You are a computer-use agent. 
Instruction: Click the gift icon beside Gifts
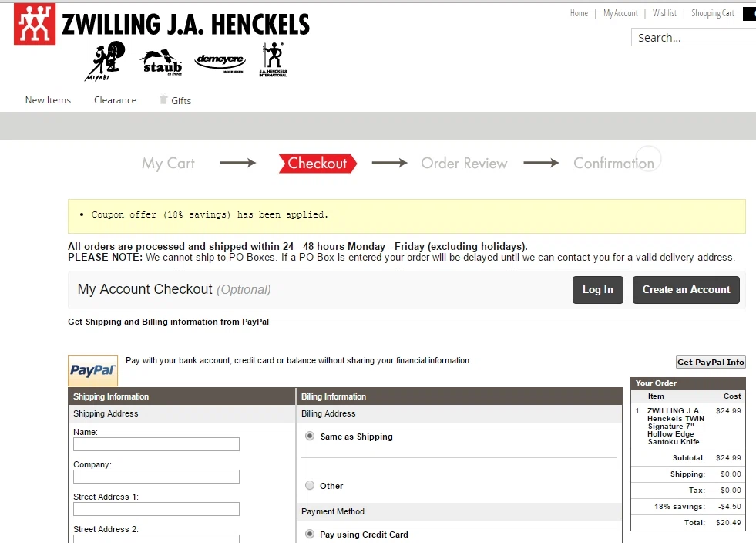coord(163,99)
